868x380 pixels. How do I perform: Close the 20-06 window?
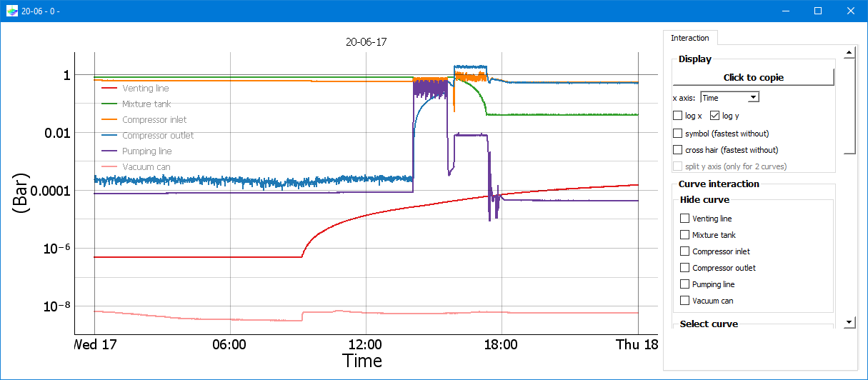click(851, 11)
